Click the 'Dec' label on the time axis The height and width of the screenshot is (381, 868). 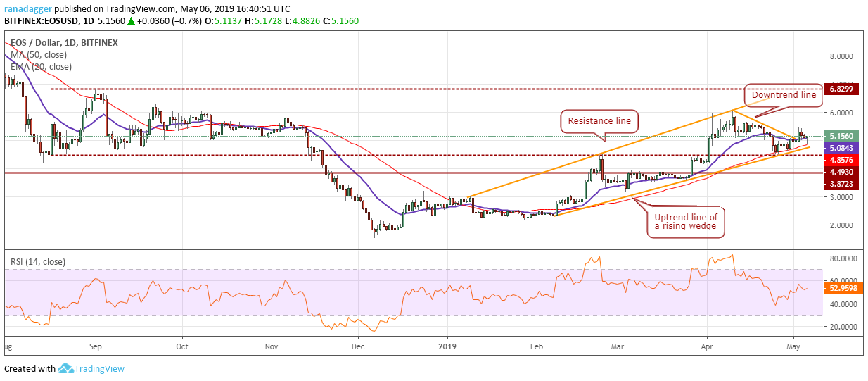(x=358, y=346)
